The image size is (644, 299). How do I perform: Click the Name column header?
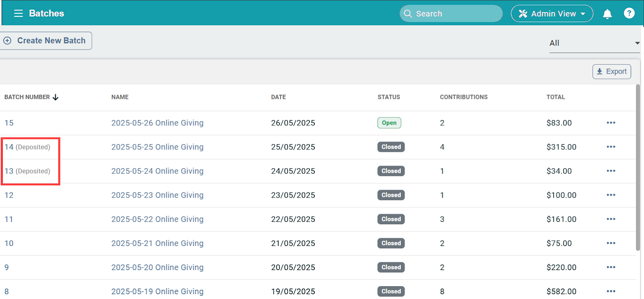120,97
